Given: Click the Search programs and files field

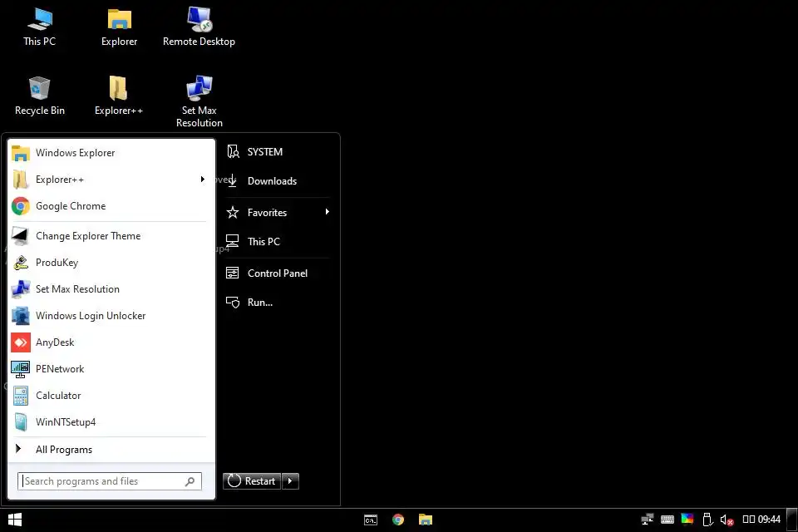Looking at the screenshot, I should 110,481.
